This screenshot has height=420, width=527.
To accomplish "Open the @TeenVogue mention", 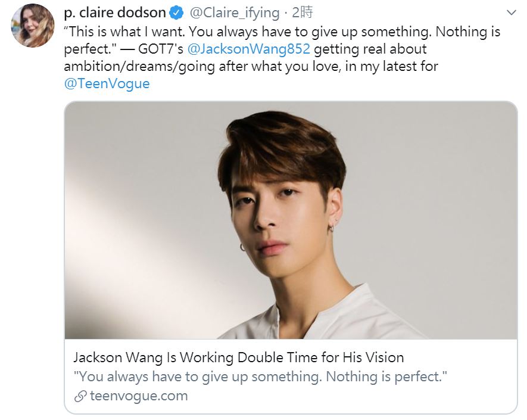I will point(107,83).
